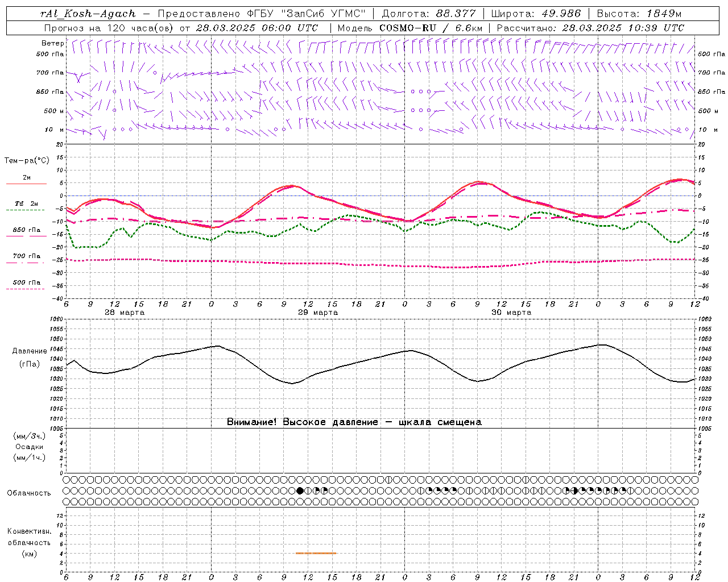Click the 700 гПа temperature legend entry

(x=26, y=258)
